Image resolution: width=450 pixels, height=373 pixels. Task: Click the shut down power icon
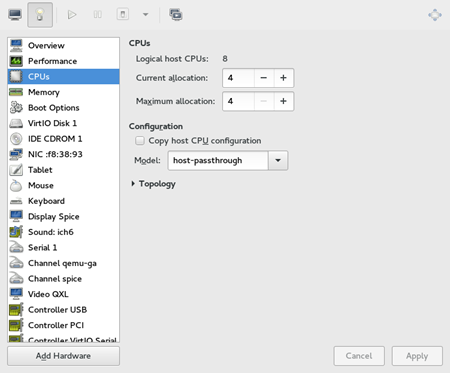(x=123, y=15)
